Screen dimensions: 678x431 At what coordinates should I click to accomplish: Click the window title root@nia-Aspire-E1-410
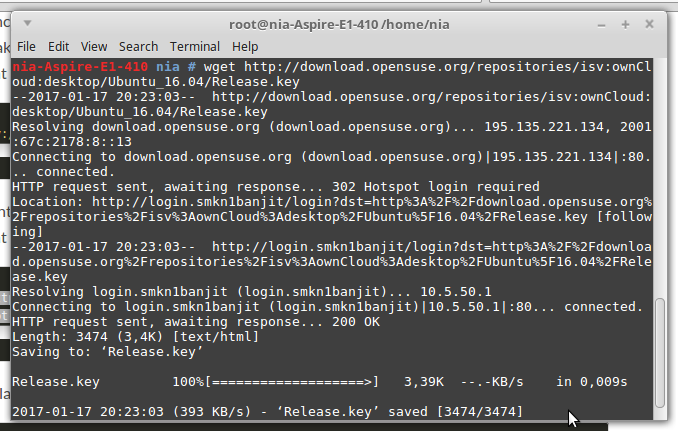(x=340, y=21)
